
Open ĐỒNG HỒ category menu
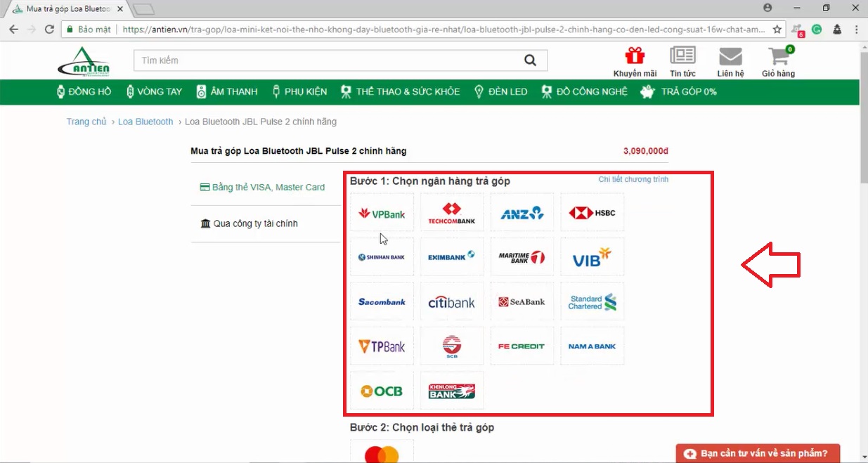tap(84, 91)
